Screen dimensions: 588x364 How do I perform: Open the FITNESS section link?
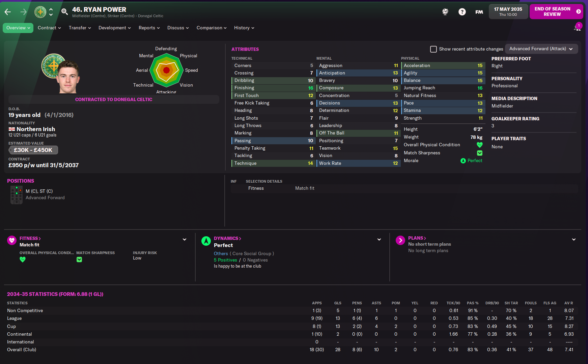(x=30, y=238)
